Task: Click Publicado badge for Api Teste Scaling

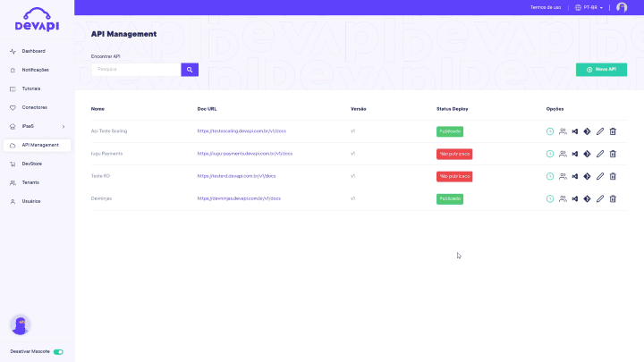Action: [x=450, y=131]
